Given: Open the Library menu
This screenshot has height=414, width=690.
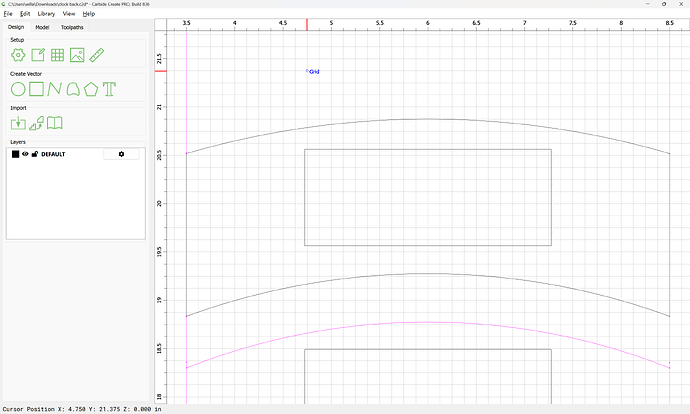Looking at the screenshot, I should click(46, 14).
